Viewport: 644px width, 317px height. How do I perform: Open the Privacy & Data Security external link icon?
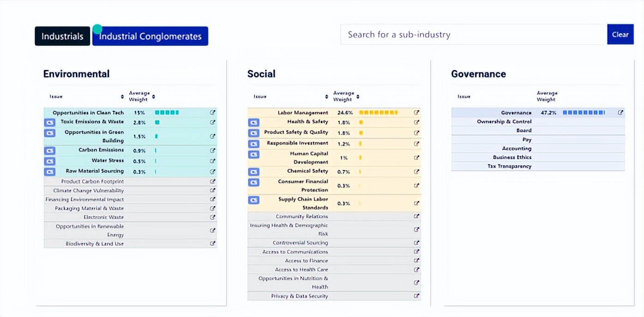point(416,296)
